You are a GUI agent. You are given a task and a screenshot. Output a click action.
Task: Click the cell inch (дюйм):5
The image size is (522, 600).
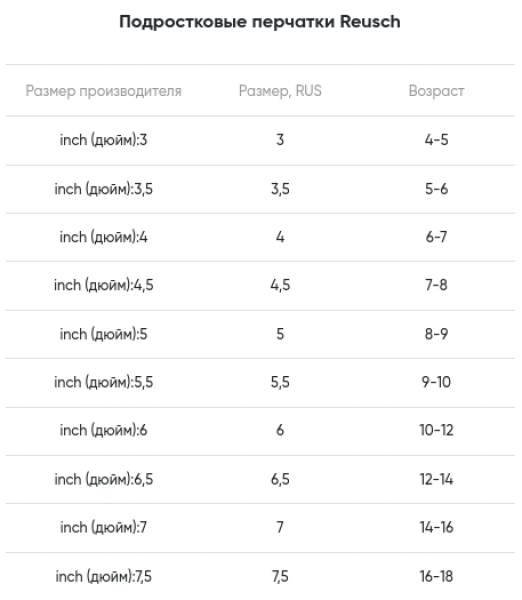click(103, 334)
